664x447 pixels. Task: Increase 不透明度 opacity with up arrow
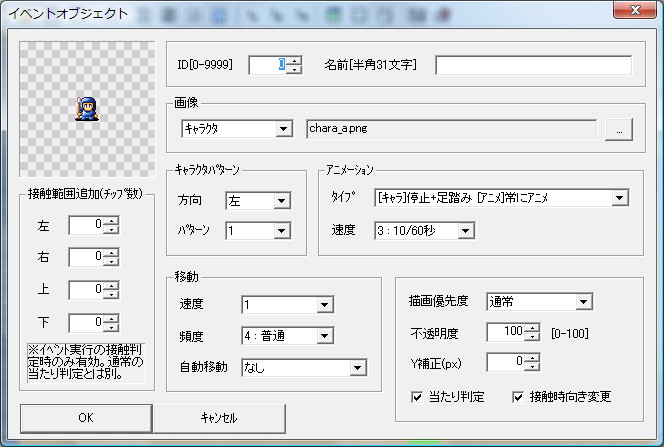533,327
